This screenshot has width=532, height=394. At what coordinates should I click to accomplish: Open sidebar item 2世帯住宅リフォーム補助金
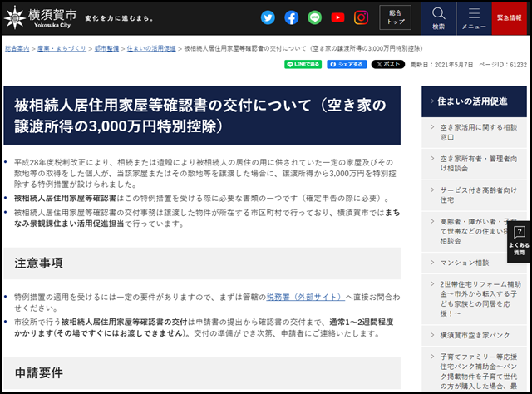tap(474, 298)
